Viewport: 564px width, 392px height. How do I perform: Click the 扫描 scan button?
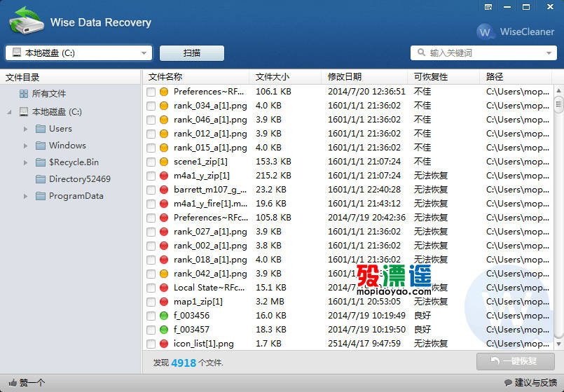tap(192, 53)
